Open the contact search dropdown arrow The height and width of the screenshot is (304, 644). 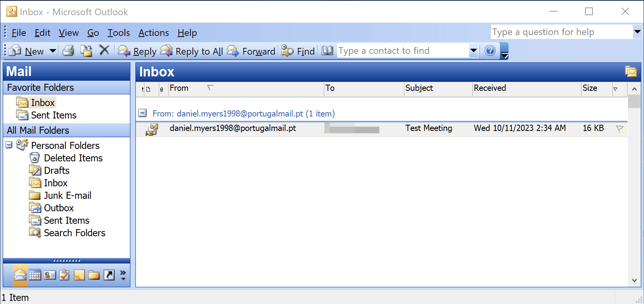tap(473, 51)
